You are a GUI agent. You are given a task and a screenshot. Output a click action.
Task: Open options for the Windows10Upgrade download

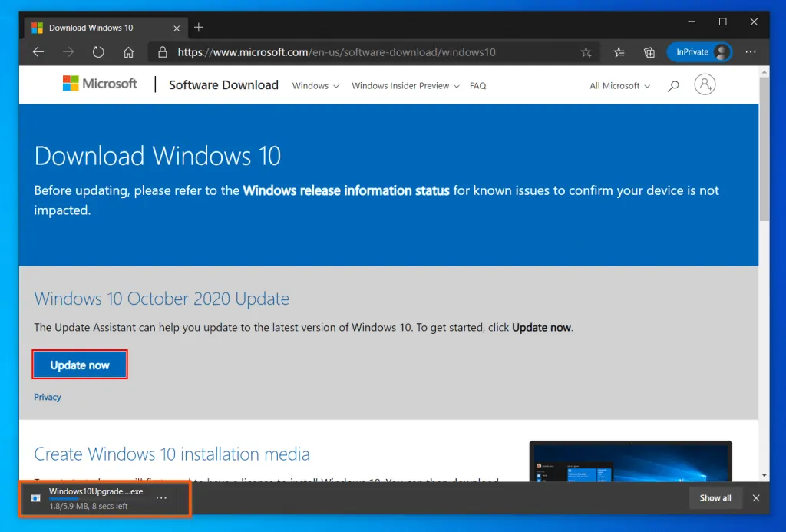[x=161, y=498]
